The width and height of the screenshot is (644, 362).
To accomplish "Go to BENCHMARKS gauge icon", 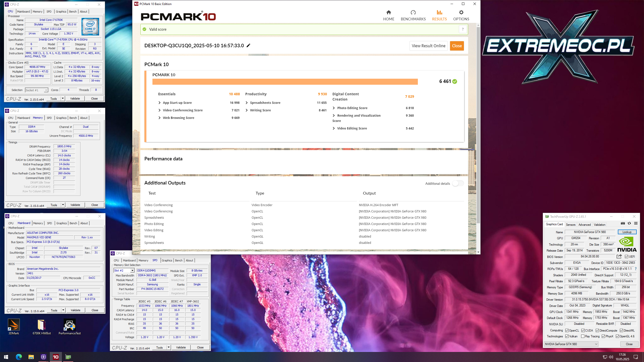I will tap(413, 13).
